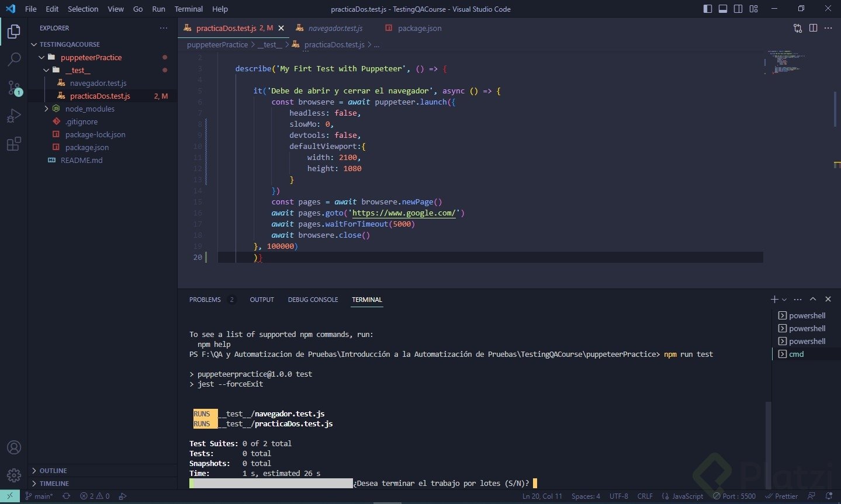Toggle the bottom panel visibility
Viewport: 841px width, 504px height.
(x=723, y=8)
